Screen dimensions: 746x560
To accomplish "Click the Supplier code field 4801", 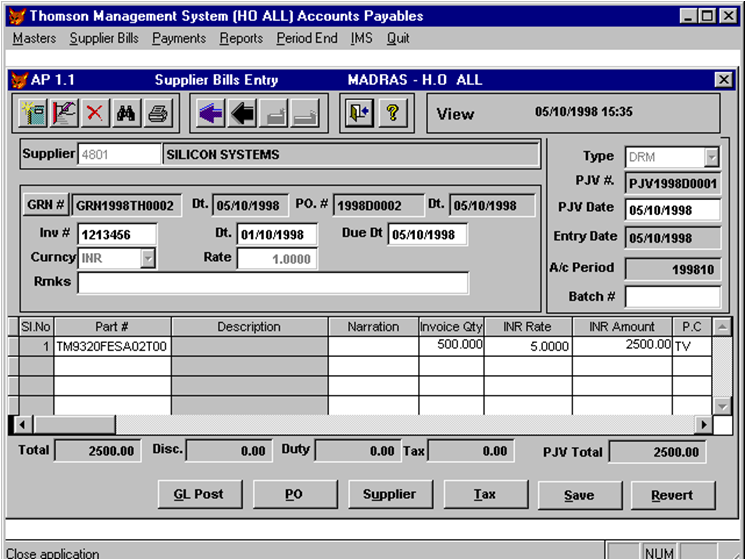I will click(119, 155).
